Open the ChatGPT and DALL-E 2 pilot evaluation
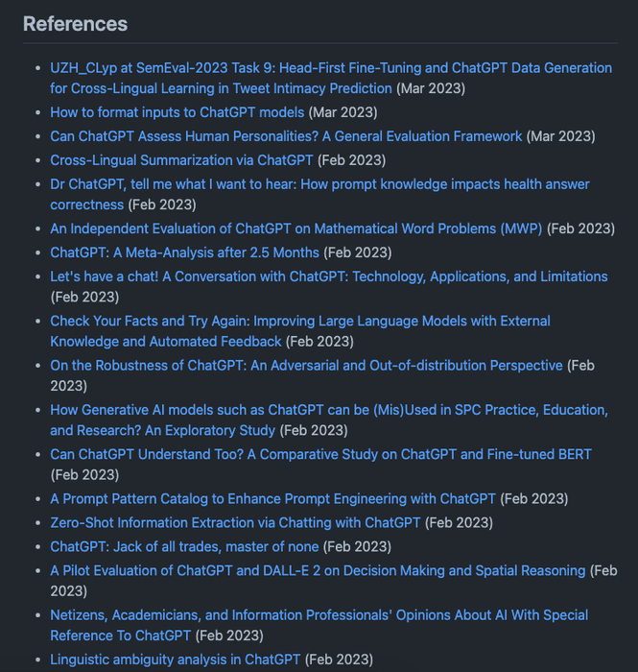This screenshot has width=638, height=672. (x=318, y=570)
